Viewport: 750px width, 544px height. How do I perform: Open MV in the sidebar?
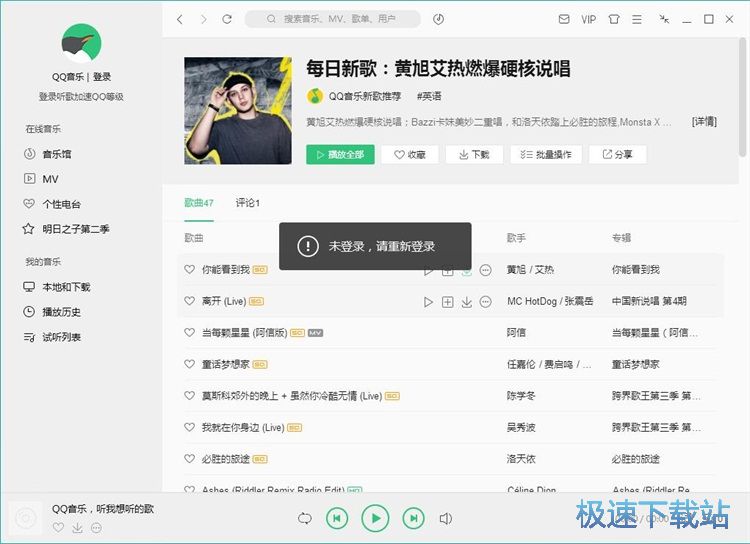[x=41, y=179]
